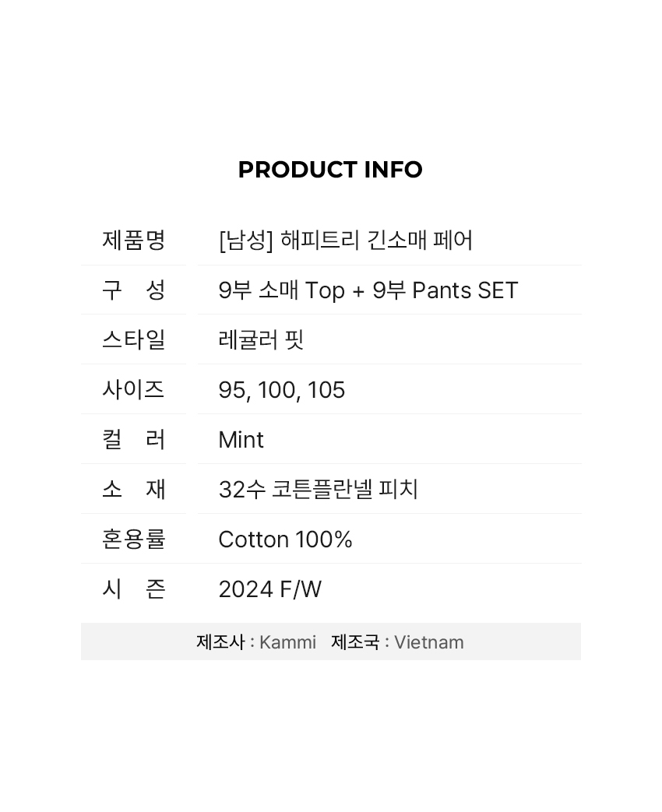Click the Cotton 100% value

[285, 540]
